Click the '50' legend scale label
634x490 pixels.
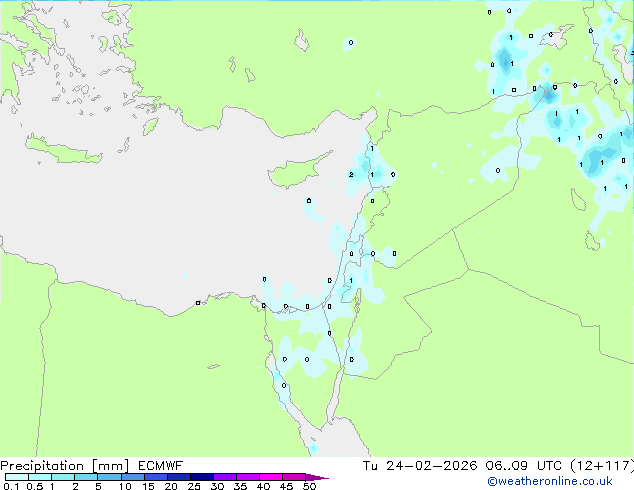(309, 486)
